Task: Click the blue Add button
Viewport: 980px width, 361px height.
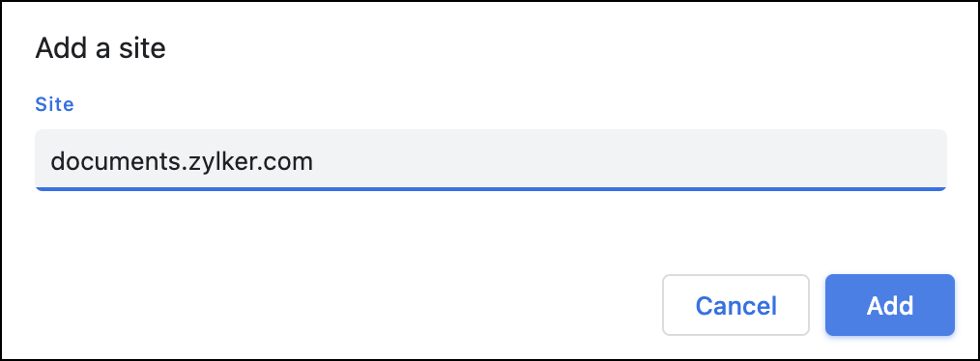Action: click(889, 305)
